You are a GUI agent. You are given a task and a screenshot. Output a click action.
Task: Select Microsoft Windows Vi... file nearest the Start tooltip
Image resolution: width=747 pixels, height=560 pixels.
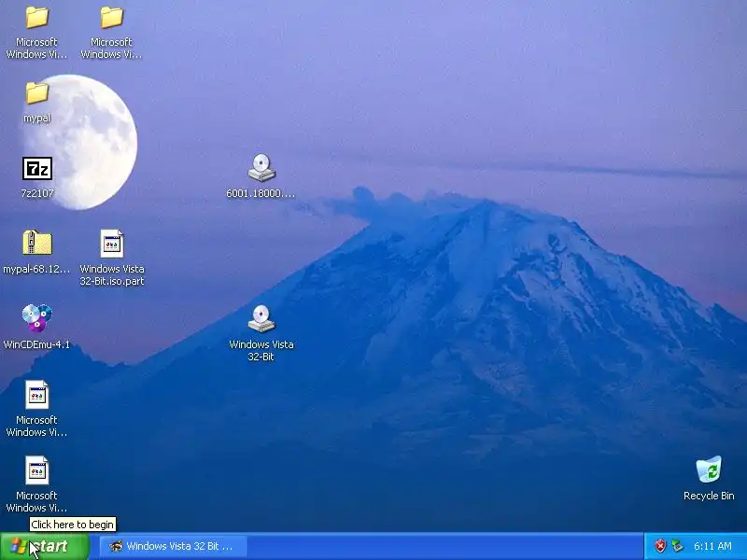[36, 470]
